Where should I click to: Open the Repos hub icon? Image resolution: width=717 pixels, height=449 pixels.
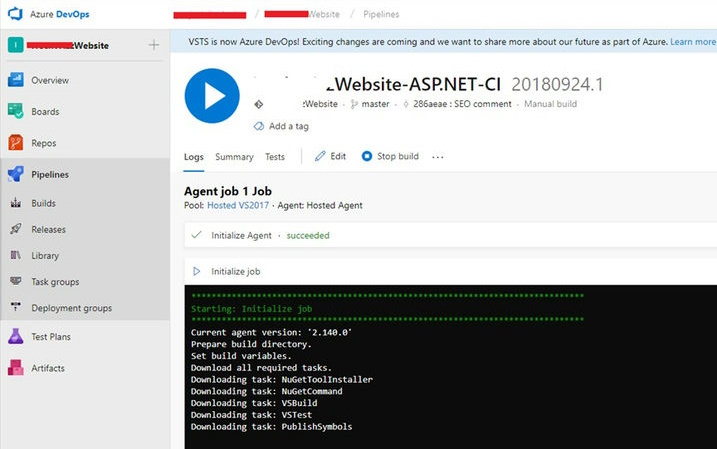tap(16, 143)
